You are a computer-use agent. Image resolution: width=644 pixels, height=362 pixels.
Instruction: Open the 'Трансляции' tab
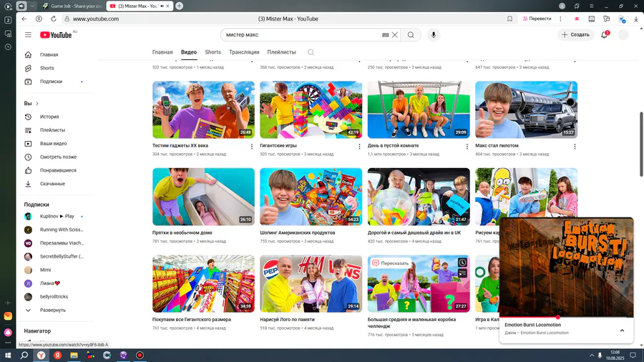point(244,52)
